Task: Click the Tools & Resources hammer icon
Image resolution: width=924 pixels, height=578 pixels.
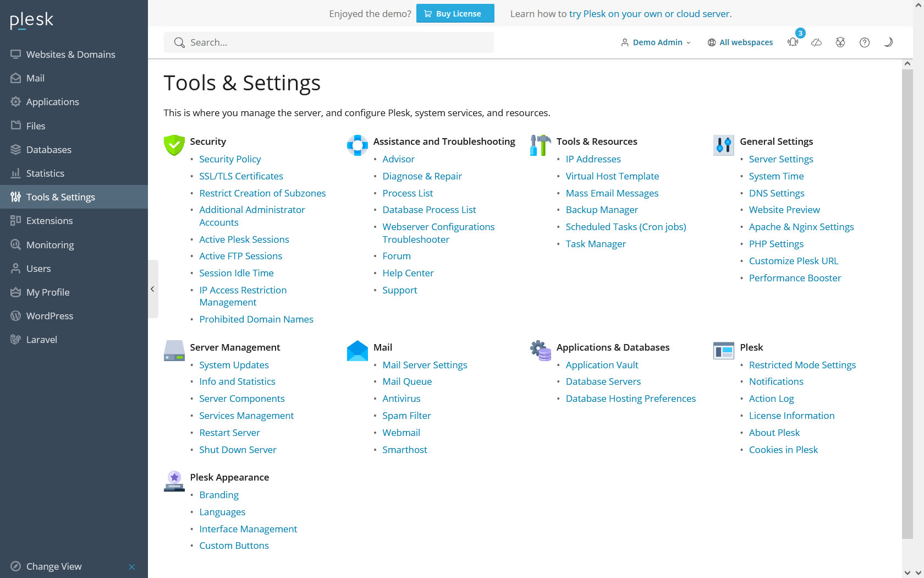Action: (x=540, y=145)
